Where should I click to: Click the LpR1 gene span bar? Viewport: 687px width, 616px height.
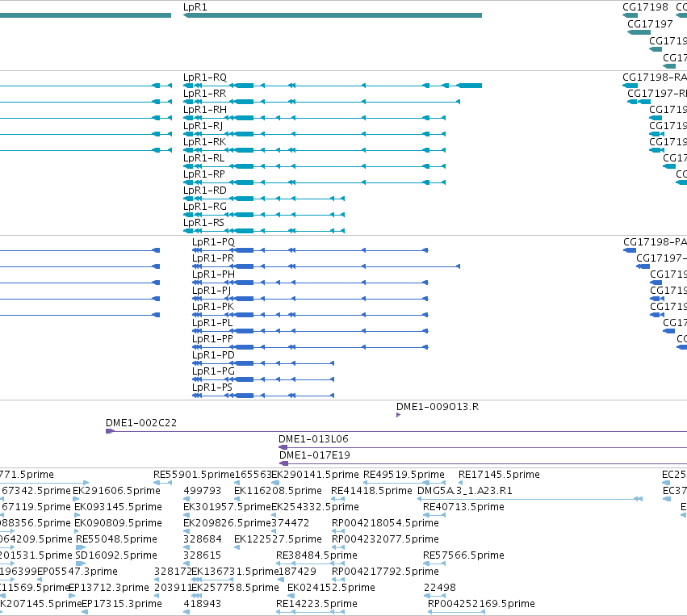pos(333,15)
